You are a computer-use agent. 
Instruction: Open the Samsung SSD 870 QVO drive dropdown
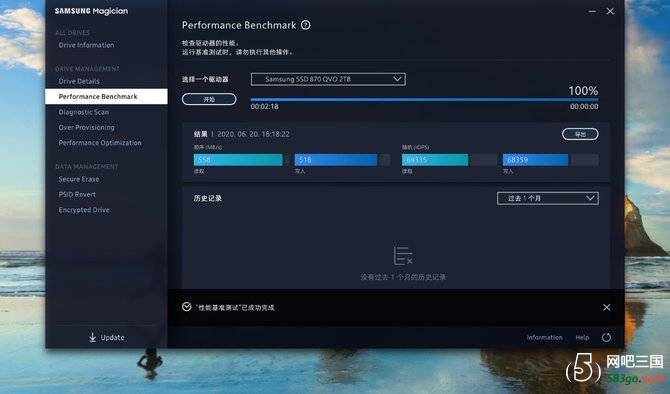point(328,79)
